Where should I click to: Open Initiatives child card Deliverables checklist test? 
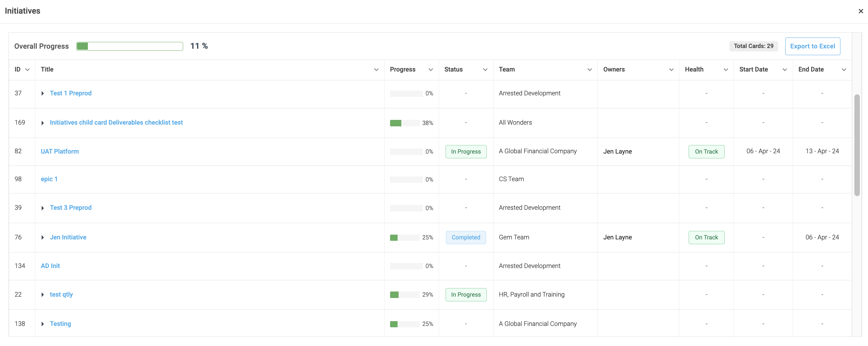click(x=116, y=123)
